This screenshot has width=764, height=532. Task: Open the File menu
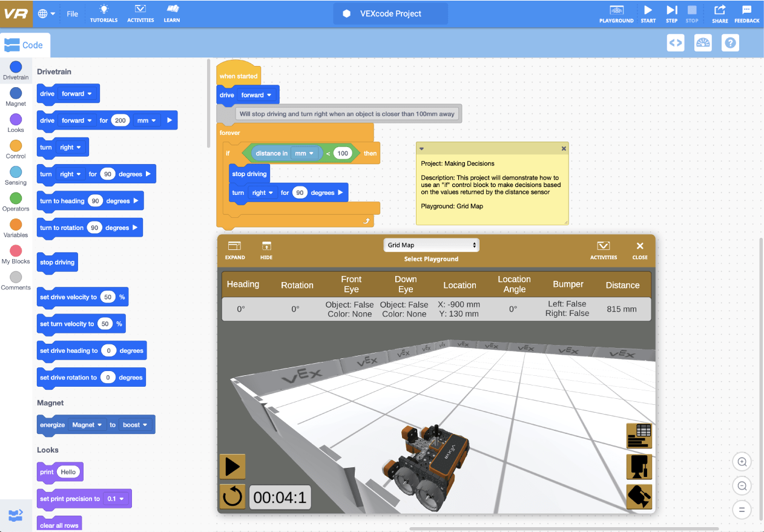pyautogui.click(x=73, y=13)
